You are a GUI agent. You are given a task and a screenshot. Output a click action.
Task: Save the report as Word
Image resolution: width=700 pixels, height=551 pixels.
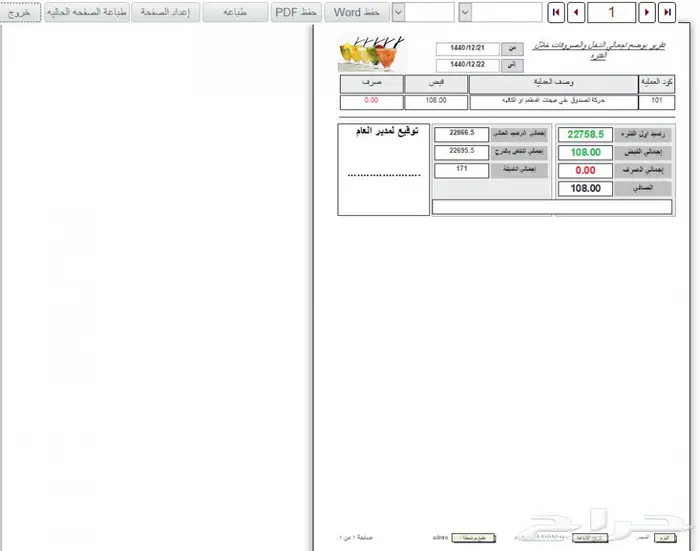point(355,12)
